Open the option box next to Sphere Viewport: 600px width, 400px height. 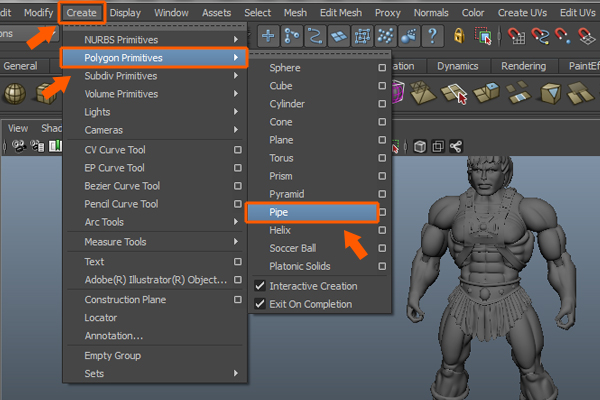pos(382,68)
